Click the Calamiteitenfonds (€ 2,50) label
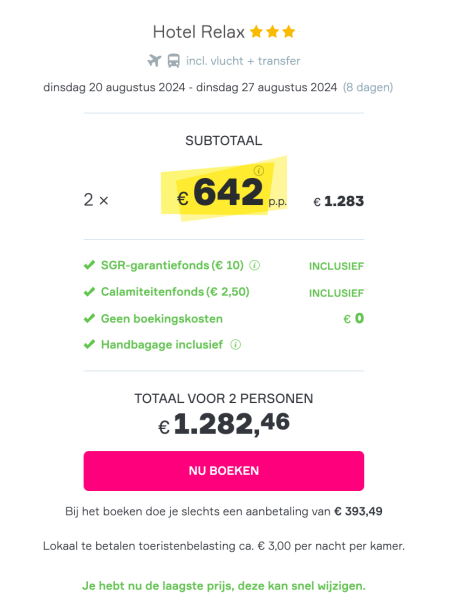Screen dimensions: 450x614 coord(175,292)
